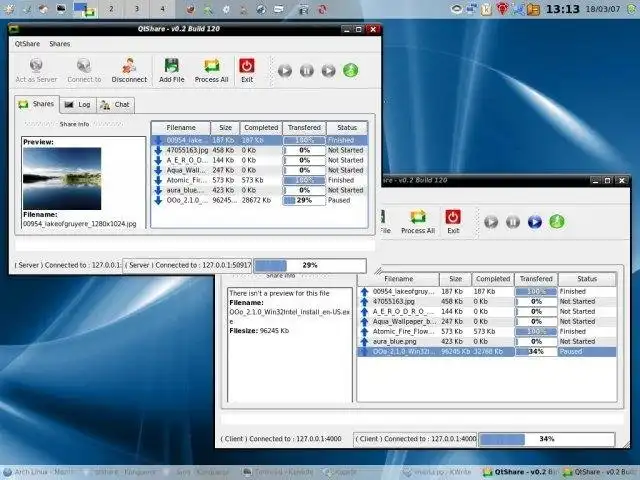The width and height of the screenshot is (640, 480).
Task: Click blue play button in client window toolbar
Action: (x=534, y=222)
